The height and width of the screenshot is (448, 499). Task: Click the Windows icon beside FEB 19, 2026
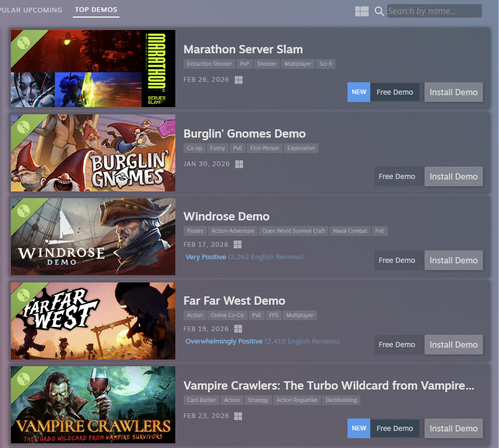(x=238, y=329)
